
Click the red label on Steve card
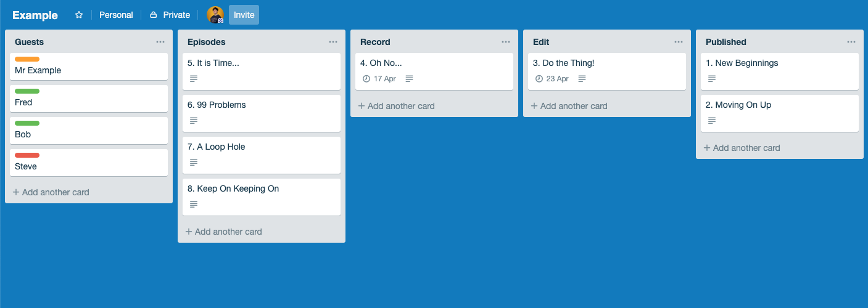pos(27,155)
